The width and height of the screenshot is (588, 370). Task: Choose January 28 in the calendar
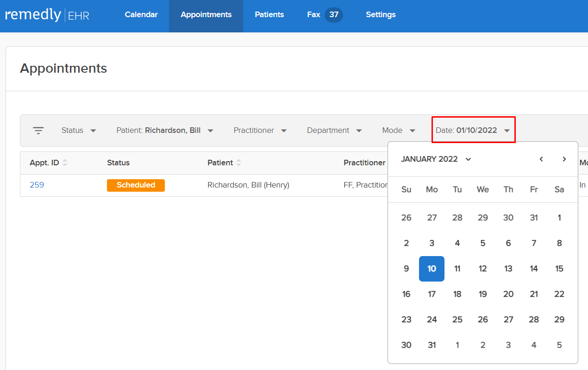click(x=534, y=320)
